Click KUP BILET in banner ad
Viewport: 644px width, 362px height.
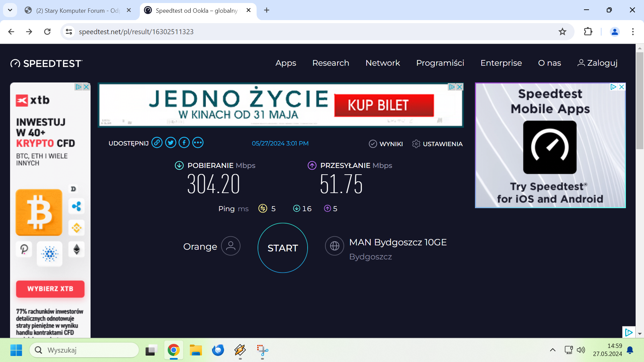[384, 105]
